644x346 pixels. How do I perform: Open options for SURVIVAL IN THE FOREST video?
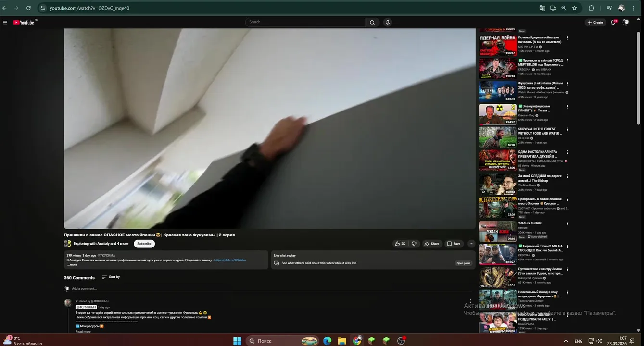pyautogui.click(x=567, y=129)
